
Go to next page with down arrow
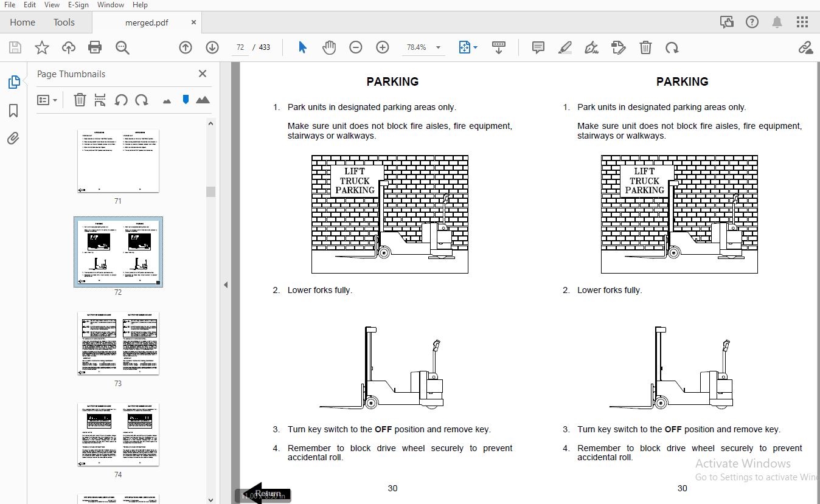[x=212, y=47]
